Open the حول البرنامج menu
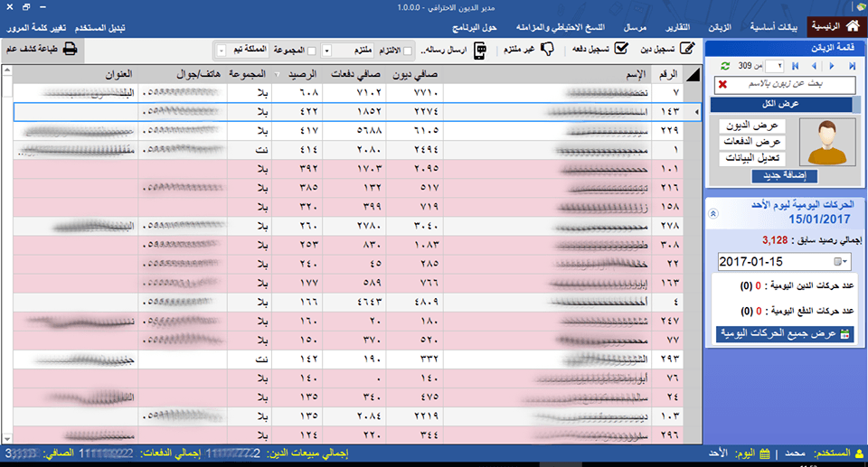 [475, 27]
